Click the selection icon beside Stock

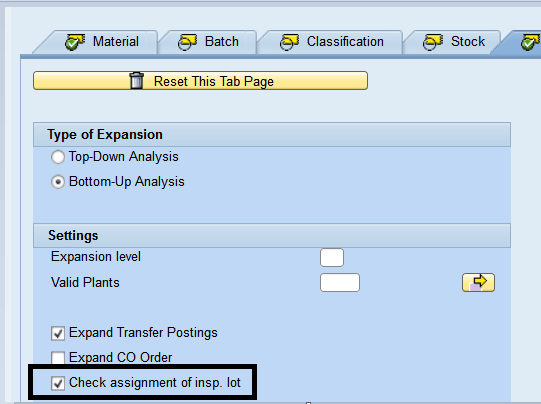coord(433,42)
